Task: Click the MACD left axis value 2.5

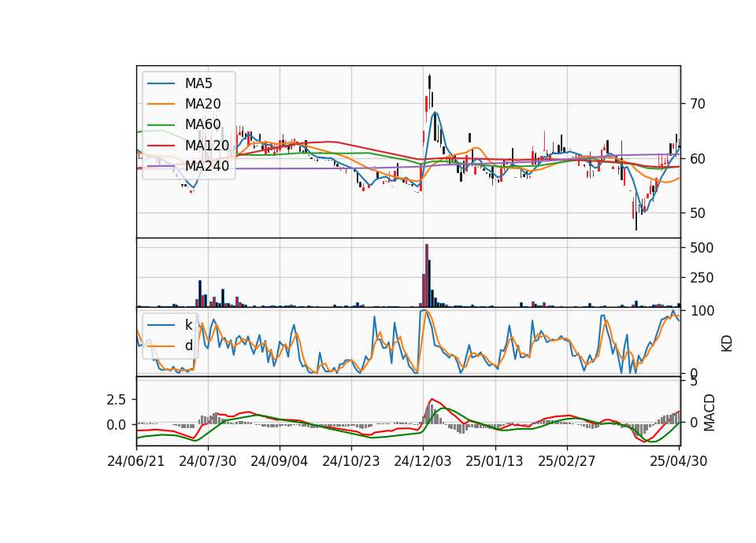Action: pos(117,400)
